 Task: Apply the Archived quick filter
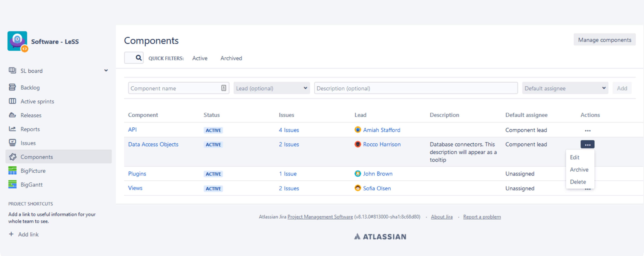(x=231, y=58)
